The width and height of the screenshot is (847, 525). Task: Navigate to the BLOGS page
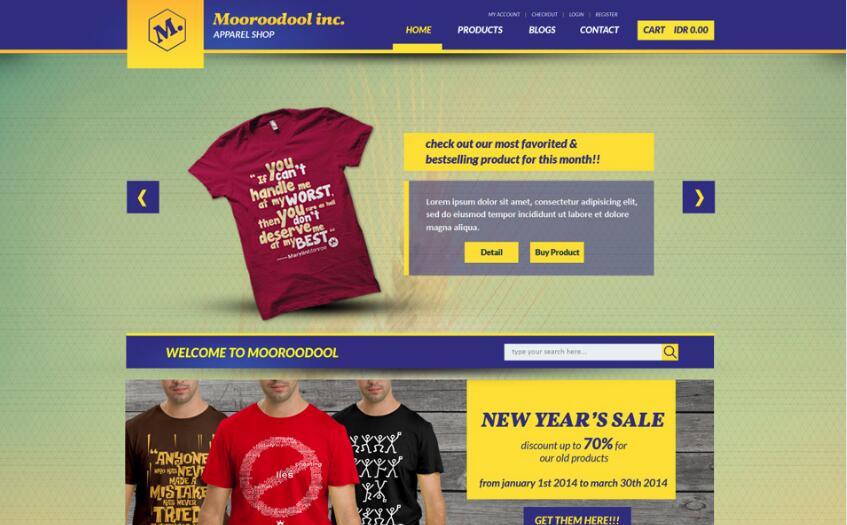(542, 30)
